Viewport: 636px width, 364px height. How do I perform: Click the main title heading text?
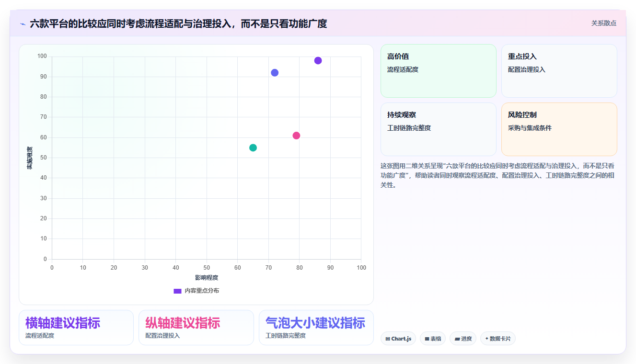178,23
